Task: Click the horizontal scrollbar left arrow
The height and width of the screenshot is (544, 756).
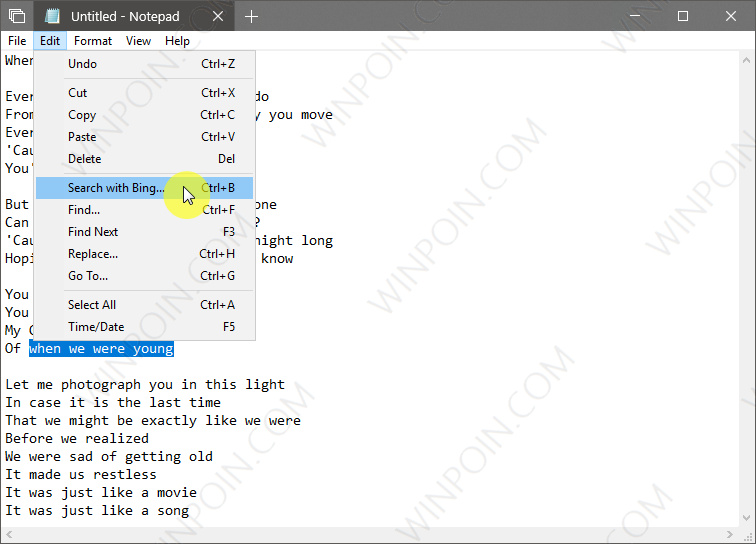Action: (9, 535)
